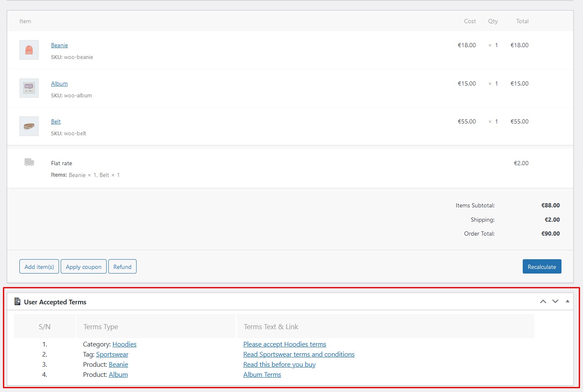Open the Belt order item link
This screenshot has height=392, width=583.
56,121
